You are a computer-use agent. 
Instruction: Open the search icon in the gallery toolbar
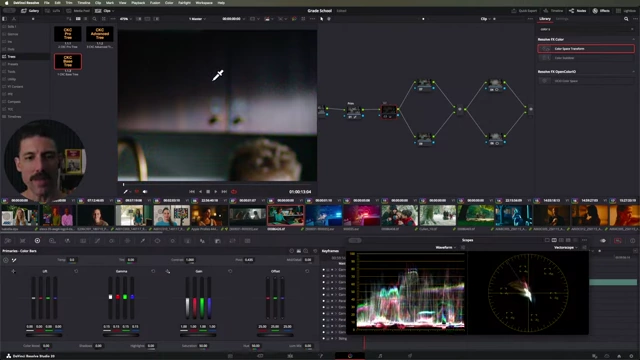pos(94,19)
